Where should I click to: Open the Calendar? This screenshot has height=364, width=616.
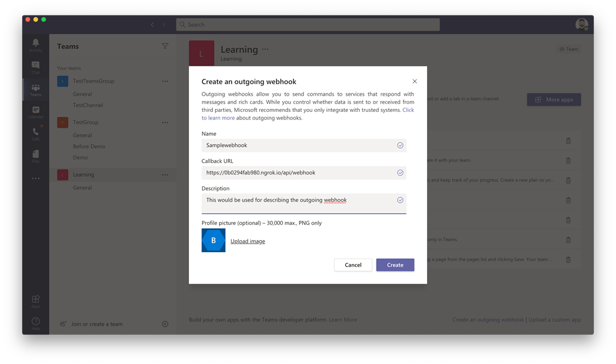coord(35,111)
